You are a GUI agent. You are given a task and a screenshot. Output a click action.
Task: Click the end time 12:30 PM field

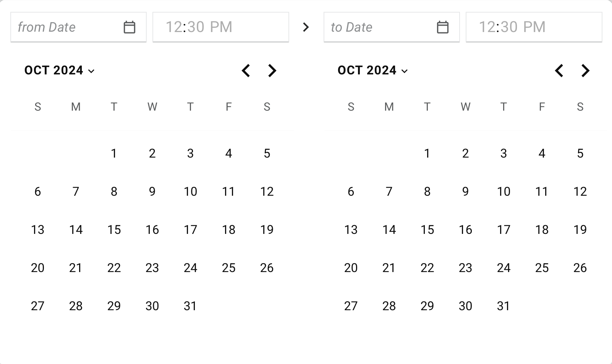(534, 27)
